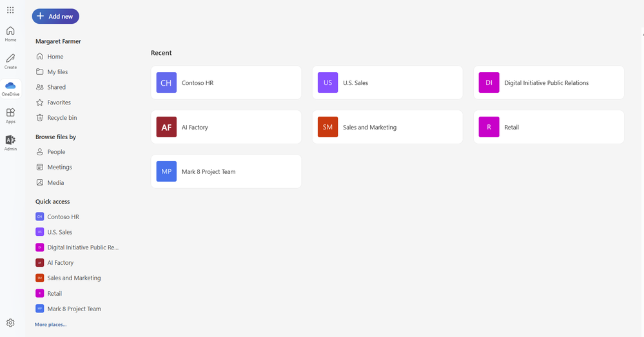The image size is (644, 337).
Task: Open Create in the left app rail
Action: click(x=10, y=61)
